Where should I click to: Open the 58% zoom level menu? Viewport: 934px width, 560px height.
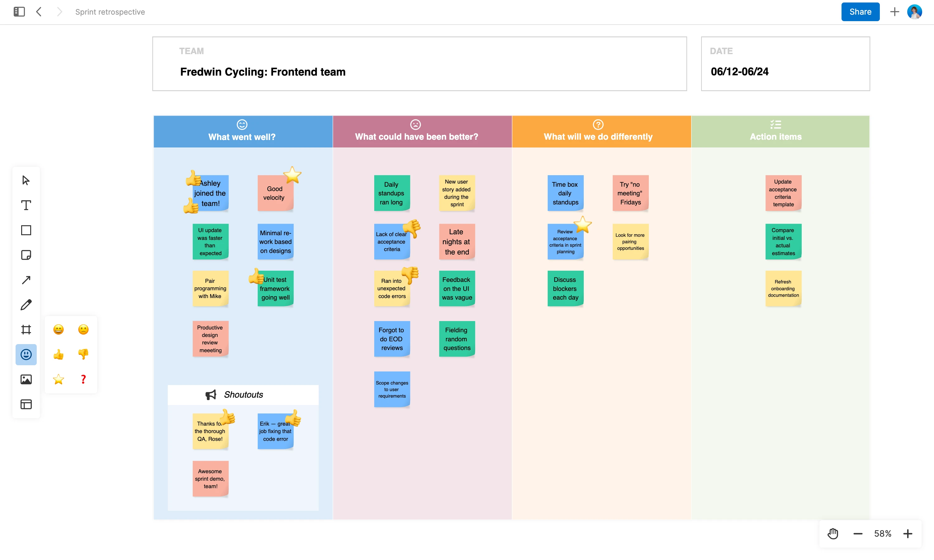coord(883,534)
